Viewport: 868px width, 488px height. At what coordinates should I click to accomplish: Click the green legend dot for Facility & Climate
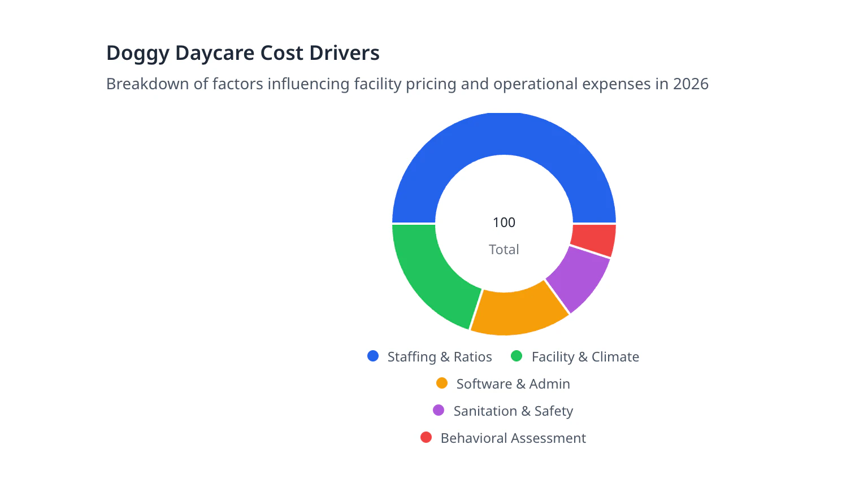coord(517,356)
